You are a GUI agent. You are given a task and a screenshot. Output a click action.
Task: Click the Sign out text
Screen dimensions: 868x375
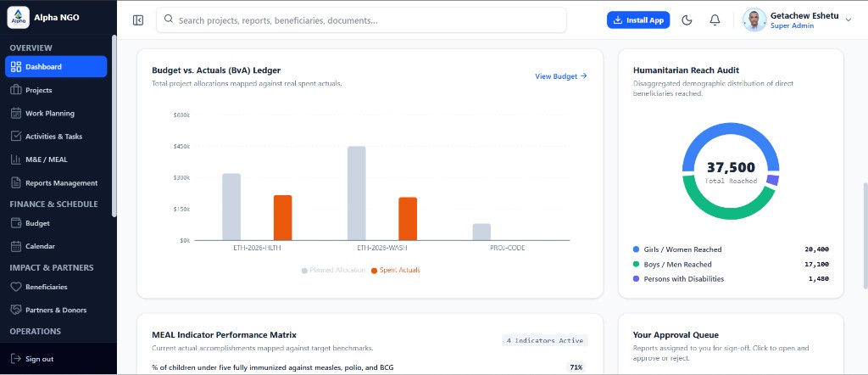click(x=39, y=359)
